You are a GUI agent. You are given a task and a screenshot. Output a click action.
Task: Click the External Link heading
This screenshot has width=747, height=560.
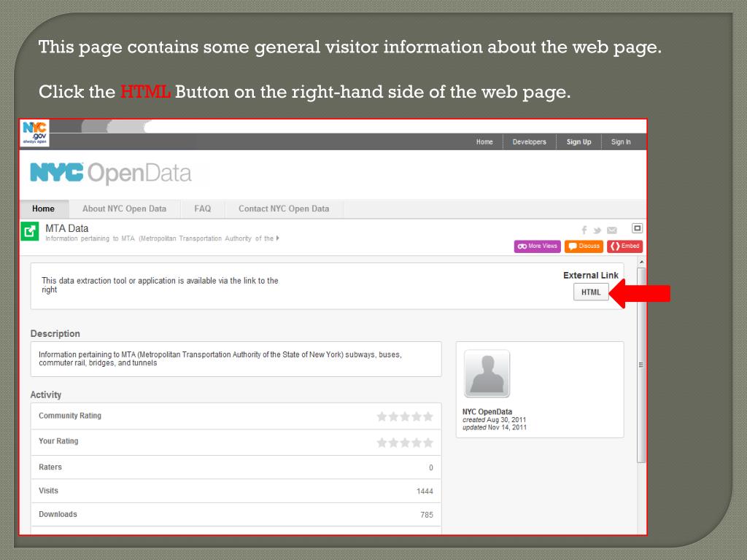[x=591, y=275]
